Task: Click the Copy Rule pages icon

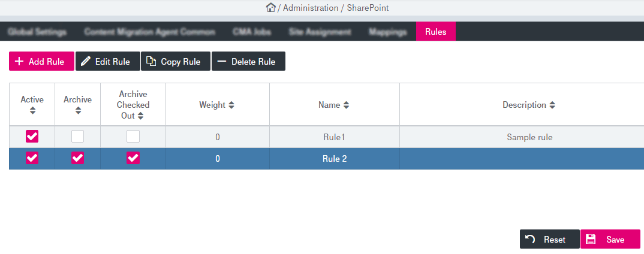Action: click(151, 62)
